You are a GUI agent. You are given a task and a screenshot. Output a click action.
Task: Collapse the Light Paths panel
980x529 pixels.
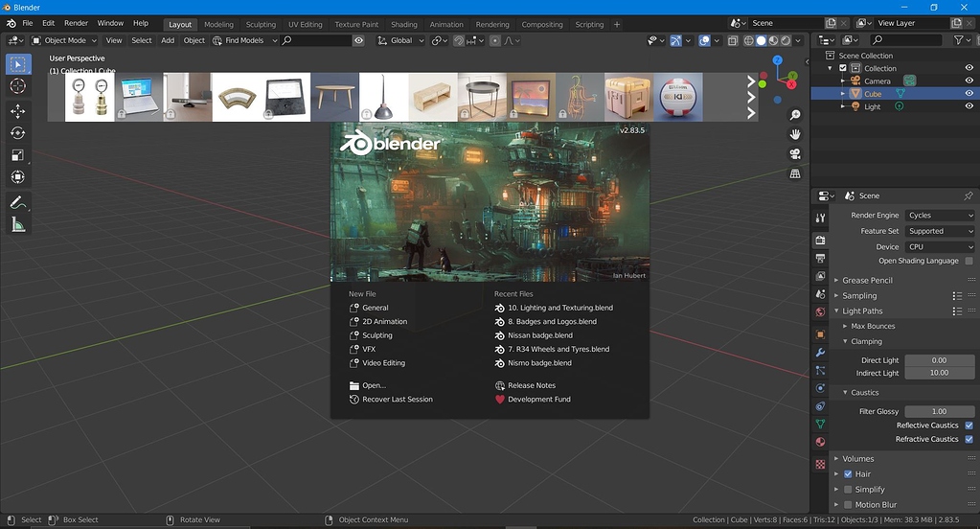pyautogui.click(x=862, y=310)
